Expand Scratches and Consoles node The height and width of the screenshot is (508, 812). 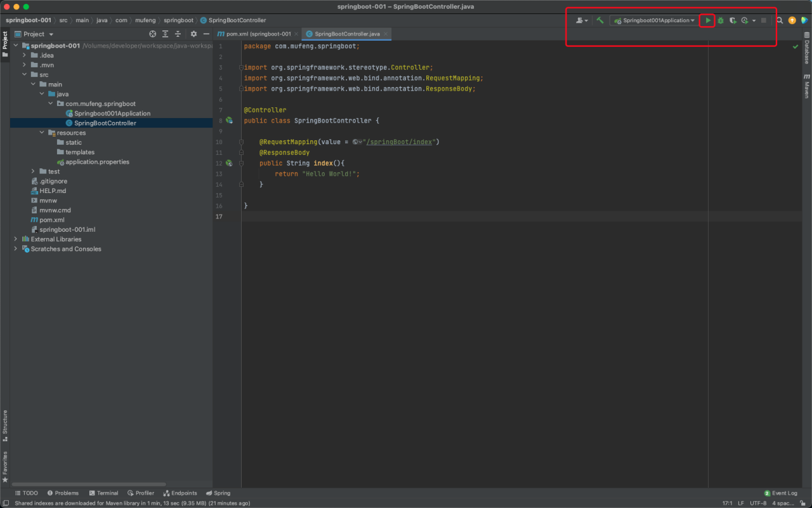pyautogui.click(x=16, y=249)
